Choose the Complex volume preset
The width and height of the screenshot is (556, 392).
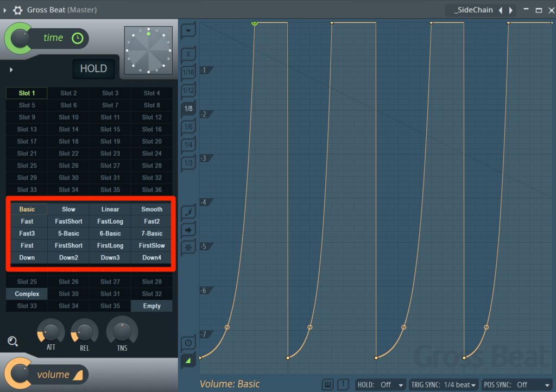point(27,294)
